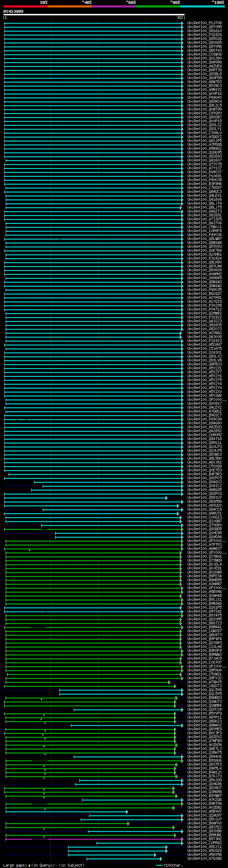Screen dimensions: 228x868
Task: Open the UniRef100_O81610 entry
Action: coord(204,31)
